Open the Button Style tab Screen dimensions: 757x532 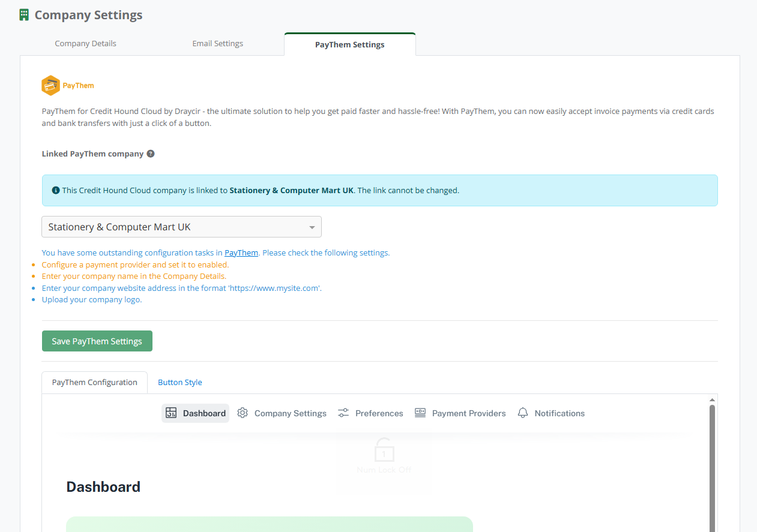point(180,382)
